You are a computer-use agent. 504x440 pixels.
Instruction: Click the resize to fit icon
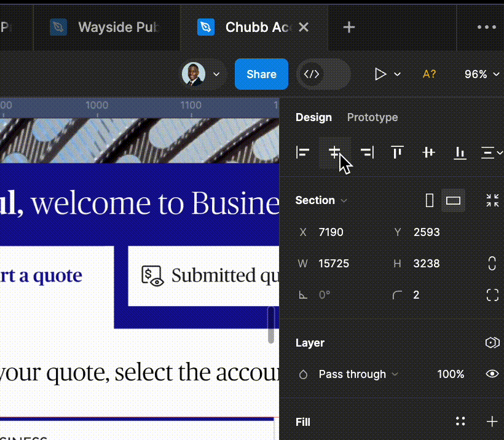pos(492,200)
